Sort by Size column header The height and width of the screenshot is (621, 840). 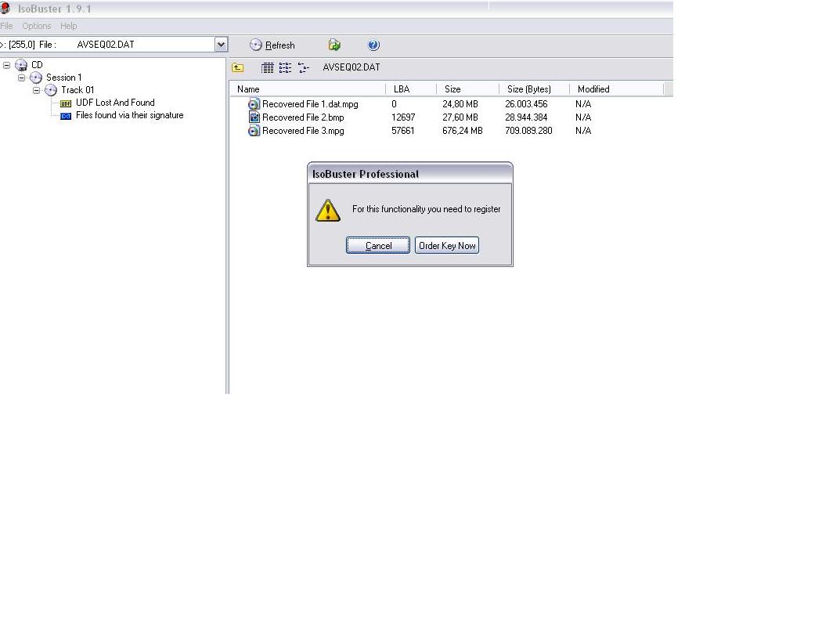click(467, 89)
